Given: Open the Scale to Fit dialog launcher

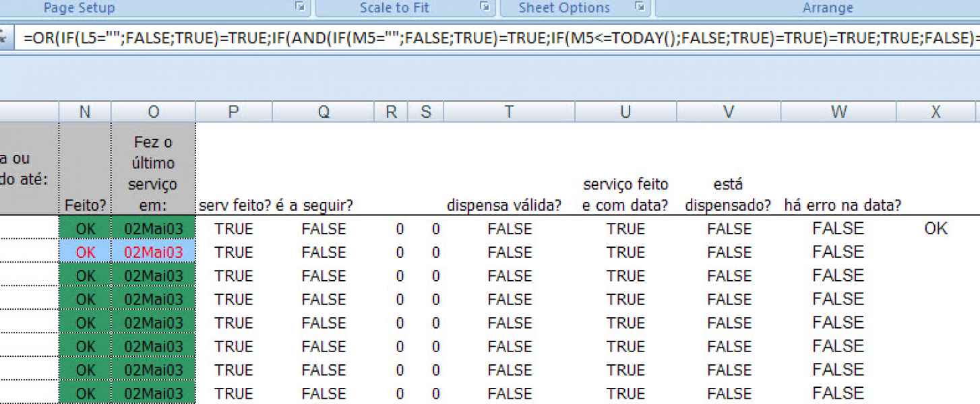Looking at the screenshot, I should click(x=484, y=7).
